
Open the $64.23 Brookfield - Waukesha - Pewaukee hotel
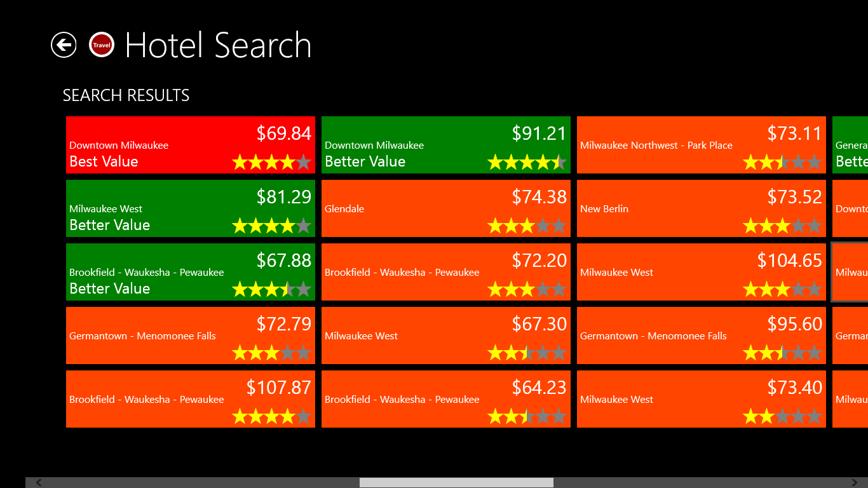pyautogui.click(x=445, y=399)
